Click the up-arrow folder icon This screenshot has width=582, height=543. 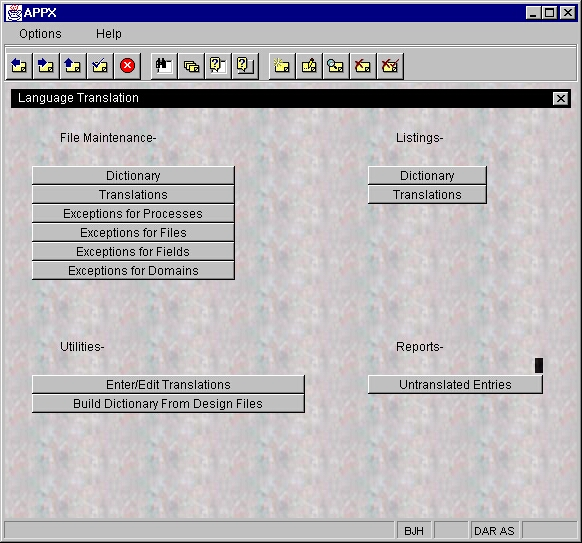pos(73,66)
